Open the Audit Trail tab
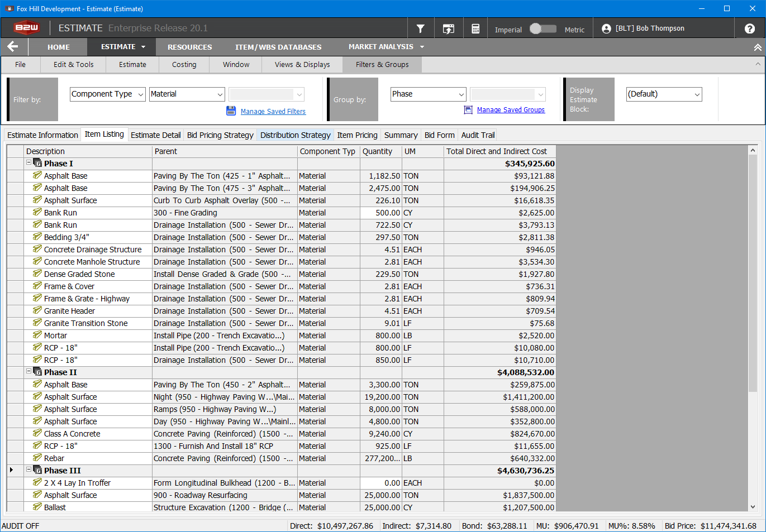 pos(478,135)
